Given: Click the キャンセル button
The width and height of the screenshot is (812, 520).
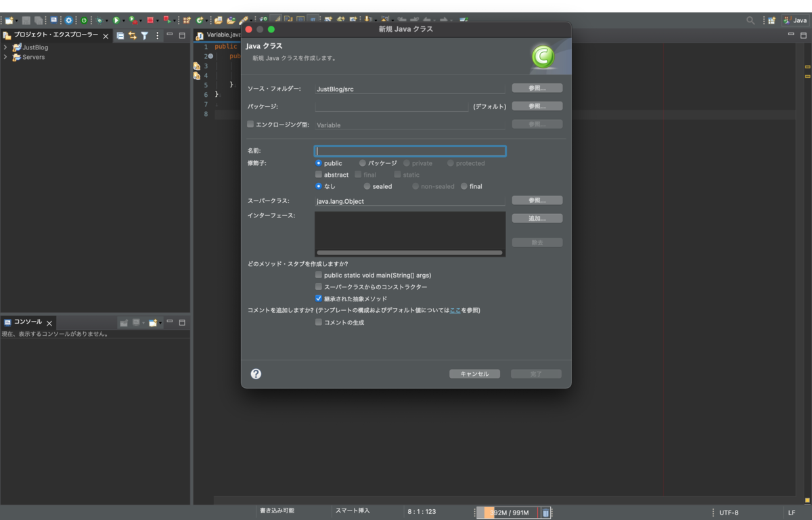Looking at the screenshot, I should [x=474, y=374].
